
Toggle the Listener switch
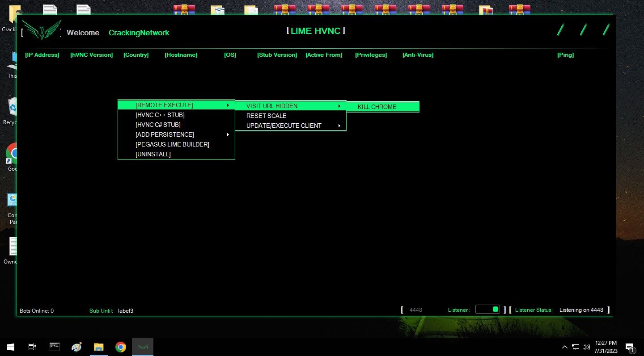(x=487, y=309)
